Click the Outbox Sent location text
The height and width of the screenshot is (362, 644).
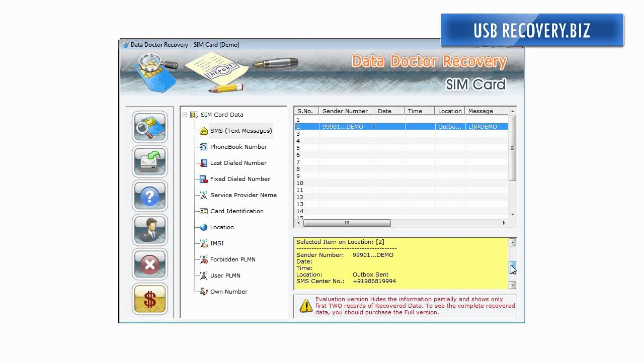coord(370,275)
